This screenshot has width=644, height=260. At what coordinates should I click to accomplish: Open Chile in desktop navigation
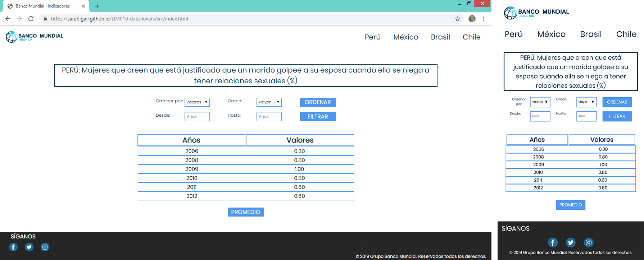pos(472,37)
